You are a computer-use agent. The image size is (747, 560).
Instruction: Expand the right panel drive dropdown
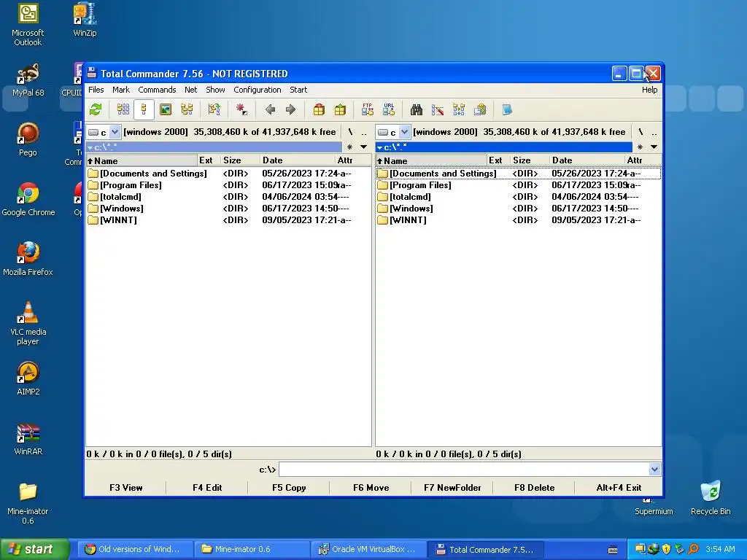coord(404,132)
